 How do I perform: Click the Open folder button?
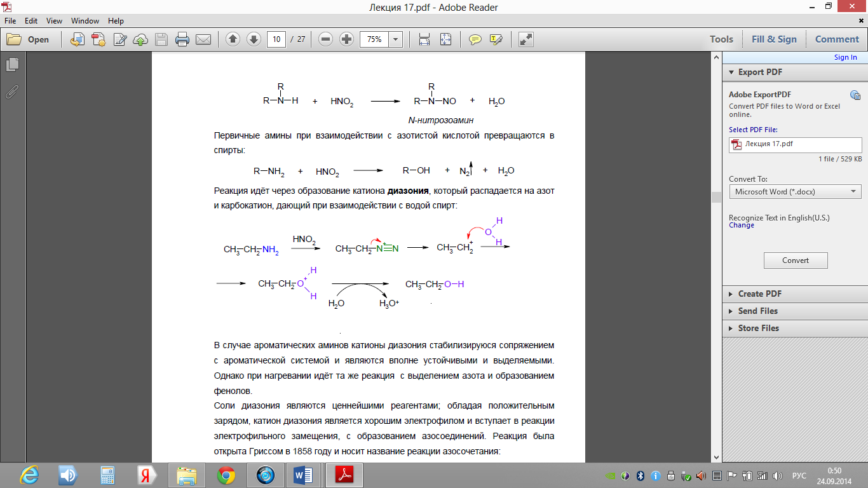(x=28, y=39)
